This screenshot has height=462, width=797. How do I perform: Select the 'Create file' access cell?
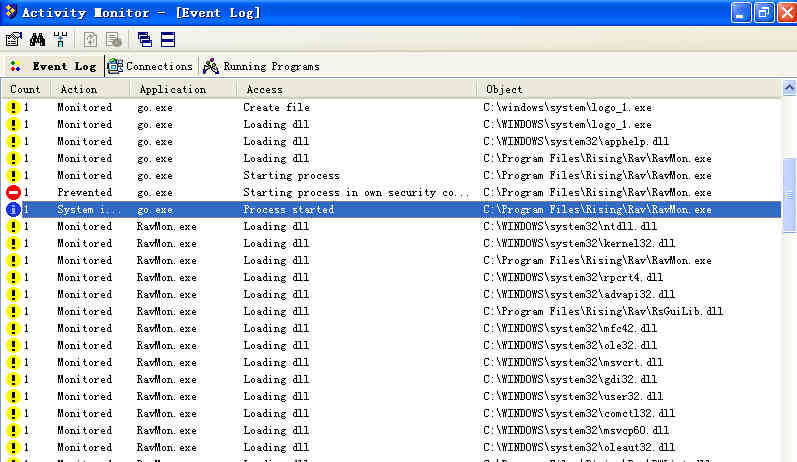tap(277, 107)
